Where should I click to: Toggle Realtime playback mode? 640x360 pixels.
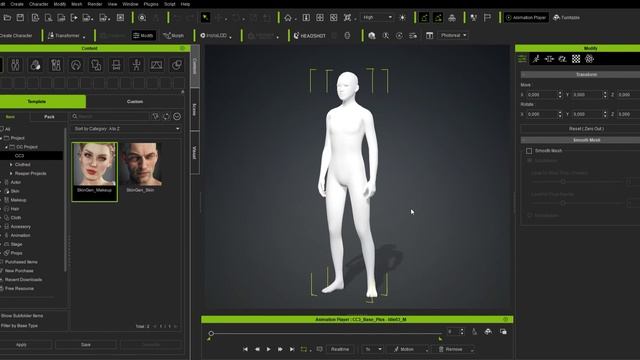tap(340, 349)
